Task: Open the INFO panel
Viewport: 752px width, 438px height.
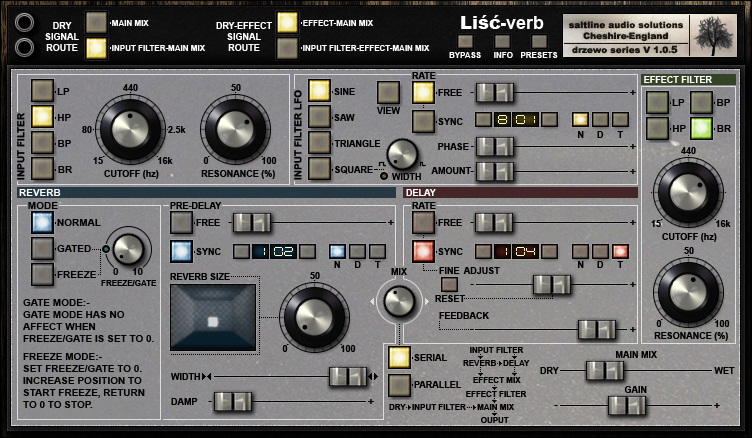Action: point(502,42)
